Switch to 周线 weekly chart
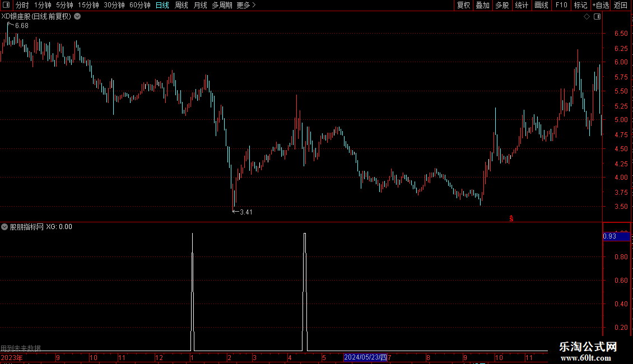Viewport: 633px width, 364px height. coord(181,5)
